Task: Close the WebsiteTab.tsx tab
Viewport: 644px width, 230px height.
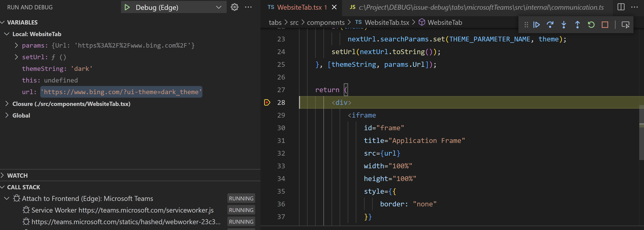Action: [x=334, y=7]
